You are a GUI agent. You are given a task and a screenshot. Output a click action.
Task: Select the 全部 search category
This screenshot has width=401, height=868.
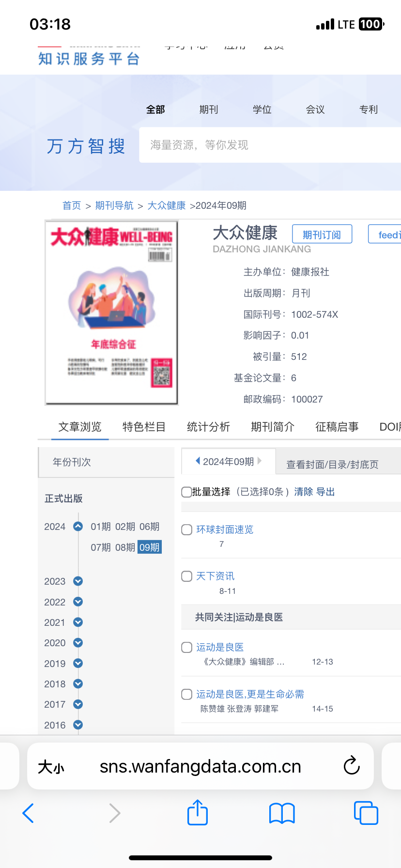point(155,110)
